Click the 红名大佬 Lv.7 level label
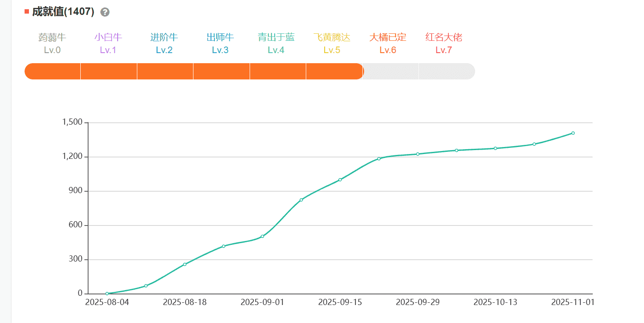644x323 pixels. point(444,43)
